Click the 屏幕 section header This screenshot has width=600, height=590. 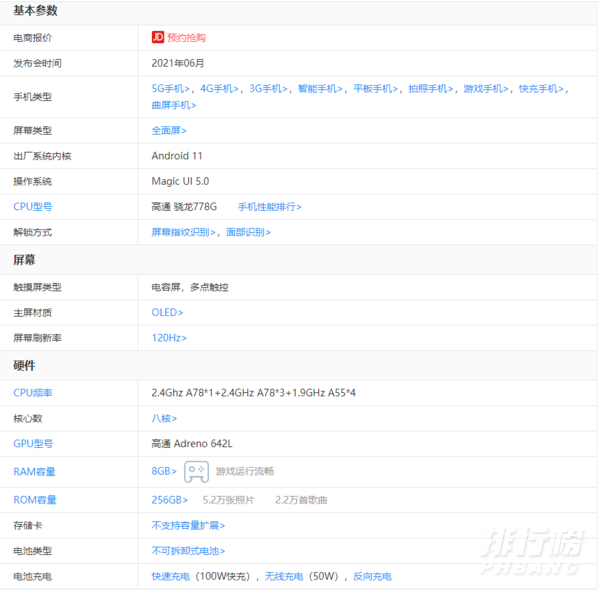pos(24,260)
